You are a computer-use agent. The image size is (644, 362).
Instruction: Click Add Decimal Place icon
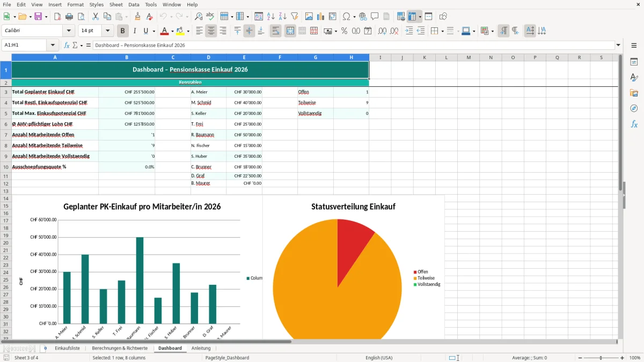382,31
